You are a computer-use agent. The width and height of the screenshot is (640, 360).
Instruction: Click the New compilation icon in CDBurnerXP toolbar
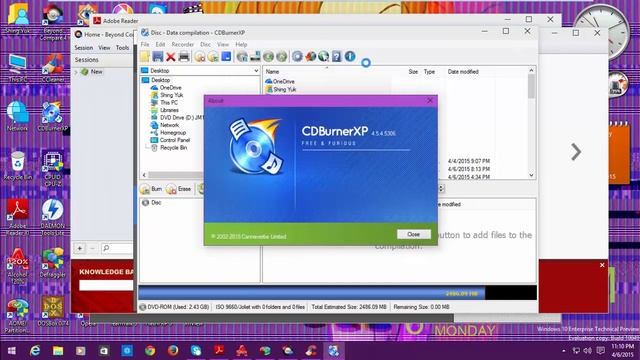click(144, 57)
